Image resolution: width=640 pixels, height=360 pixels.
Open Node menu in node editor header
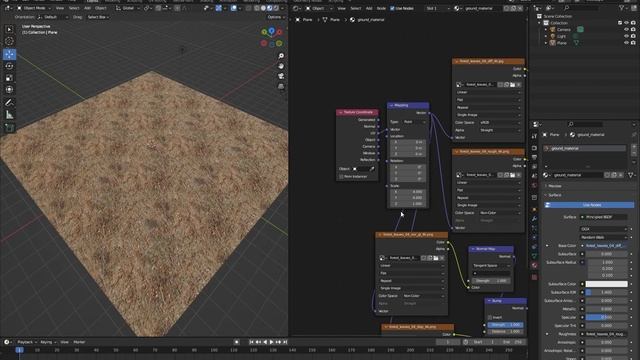(x=381, y=8)
